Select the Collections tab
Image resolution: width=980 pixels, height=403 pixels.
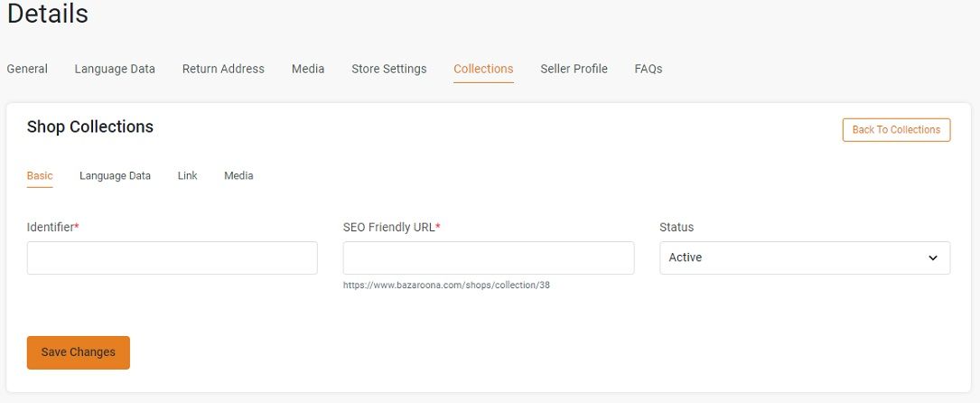tap(484, 69)
